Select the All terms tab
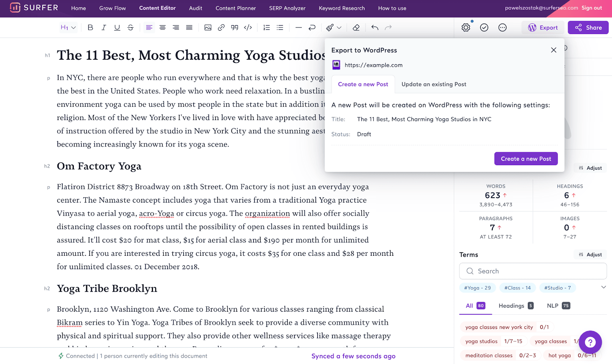 (475, 305)
